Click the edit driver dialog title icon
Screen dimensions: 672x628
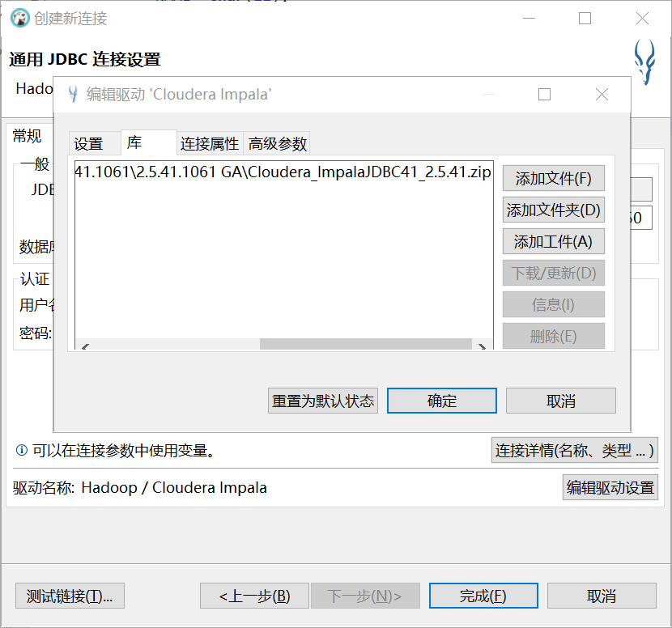click(x=74, y=95)
